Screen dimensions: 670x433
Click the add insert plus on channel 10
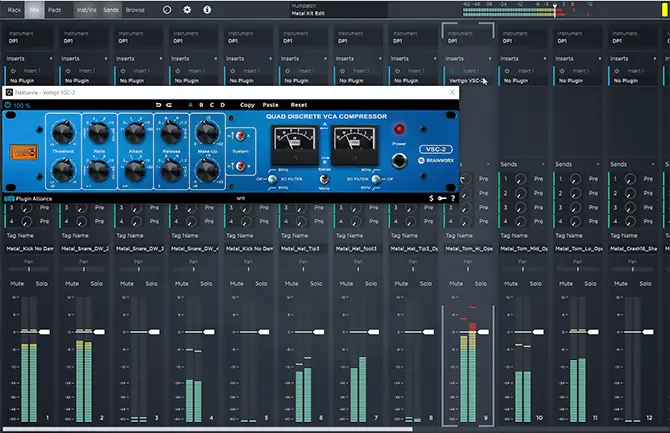[x=545, y=59]
